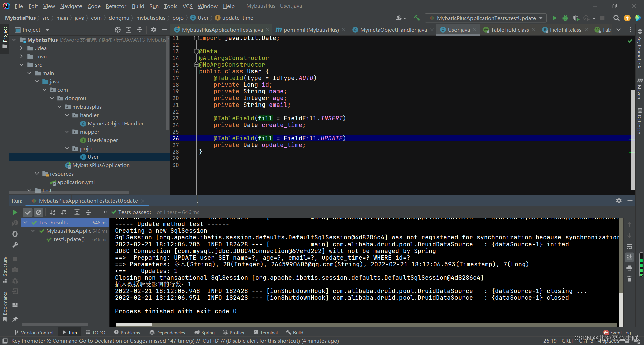Open the user account menu icon
644x345 pixels.
coord(400,18)
